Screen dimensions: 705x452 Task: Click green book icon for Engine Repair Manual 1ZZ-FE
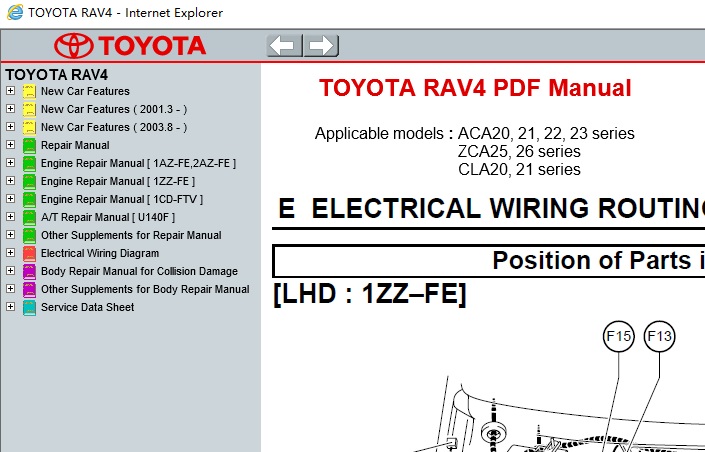click(x=29, y=181)
